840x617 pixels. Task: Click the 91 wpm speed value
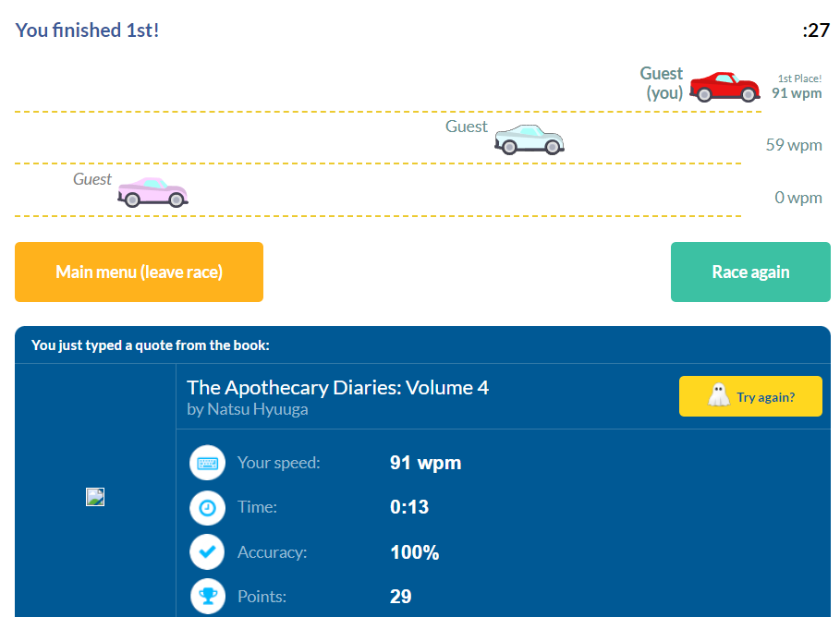point(425,463)
